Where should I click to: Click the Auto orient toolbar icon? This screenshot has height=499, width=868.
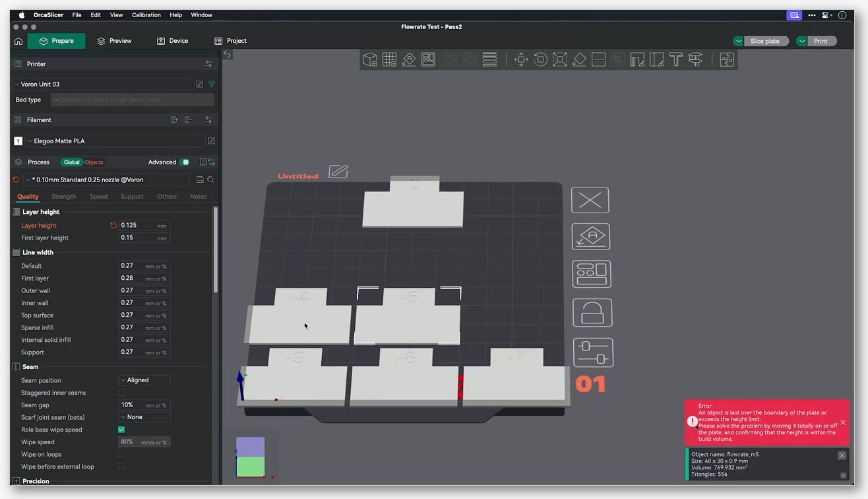(x=408, y=60)
